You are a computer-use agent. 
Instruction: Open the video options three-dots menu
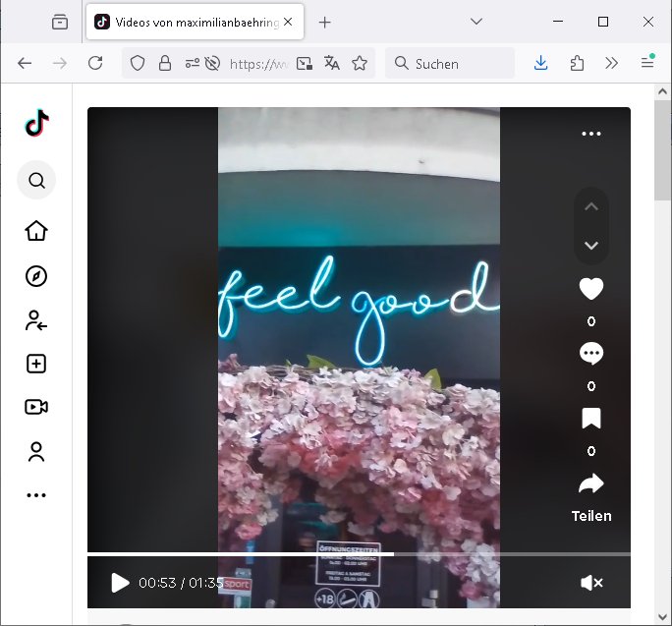[x=591, y=134]
